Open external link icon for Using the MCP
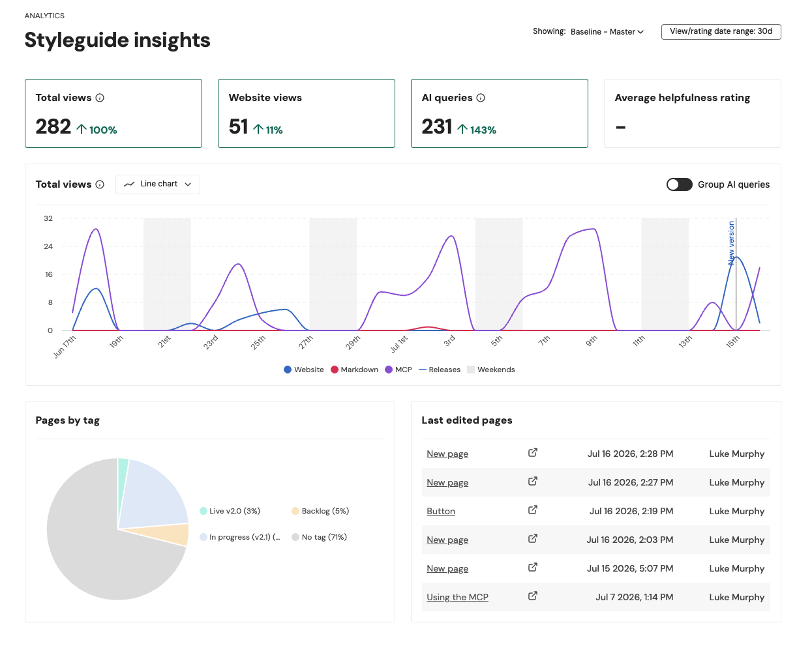The width and height of the screenshot is (812, 655). (533, 596)
